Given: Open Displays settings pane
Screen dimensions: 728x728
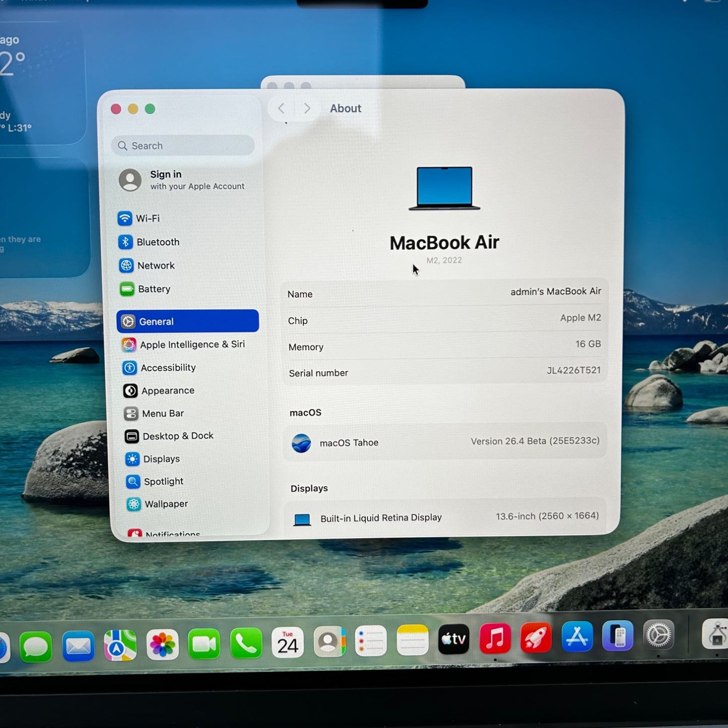Looking at the screenshot, I should 161,459.
